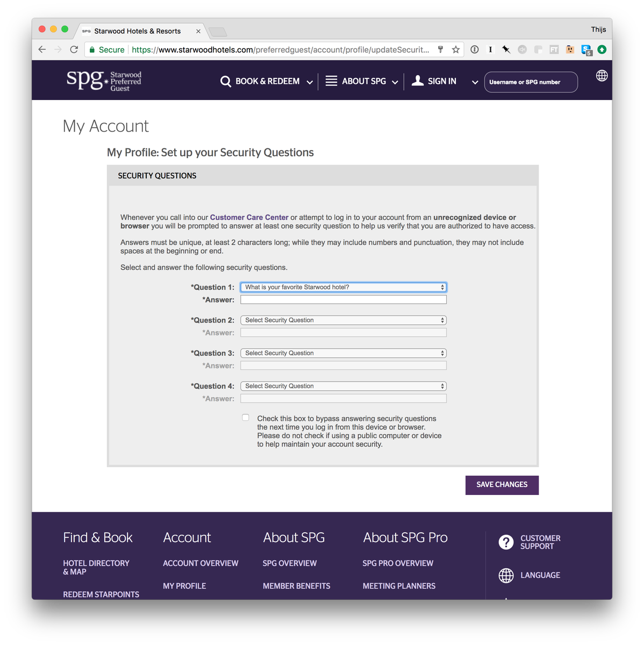Click the Customer Support question mark icon
The image size is (644, 645).
506,542
